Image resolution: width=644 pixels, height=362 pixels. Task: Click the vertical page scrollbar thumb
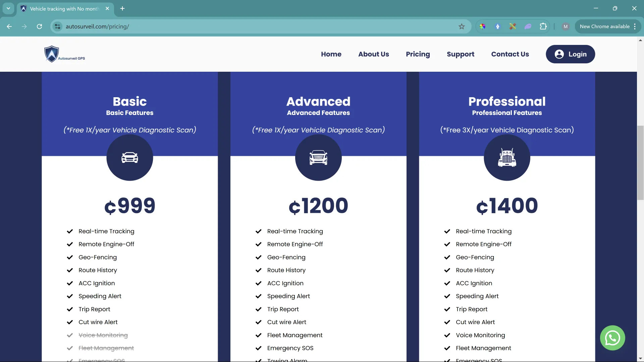[x=640, y=163]
